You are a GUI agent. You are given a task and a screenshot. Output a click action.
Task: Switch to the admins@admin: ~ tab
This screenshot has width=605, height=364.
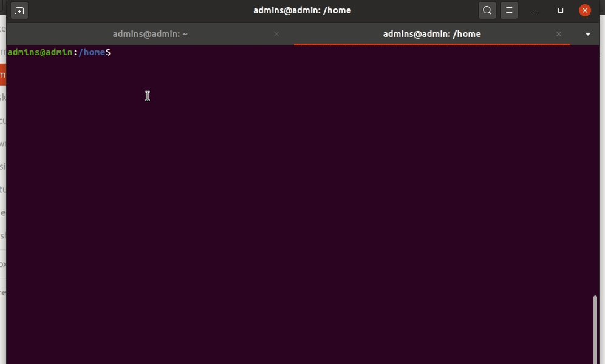(150, 34)
